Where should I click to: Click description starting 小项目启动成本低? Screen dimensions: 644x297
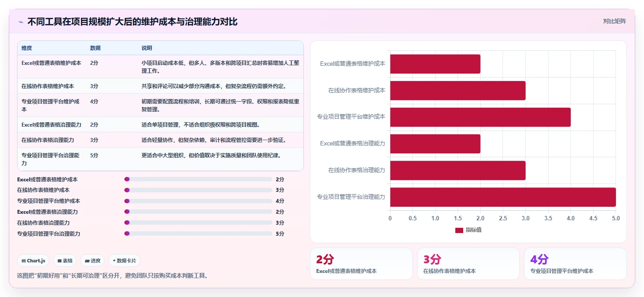(x=220, y=67)
